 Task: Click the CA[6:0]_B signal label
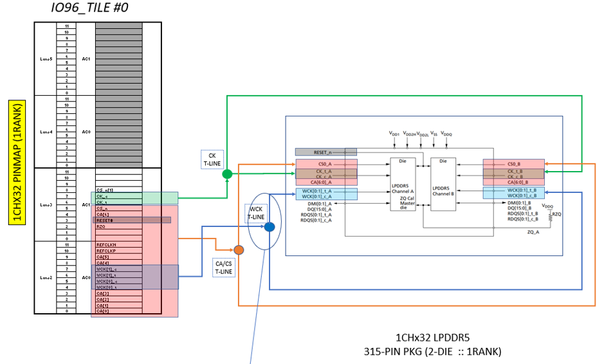[x=518, y=182]
